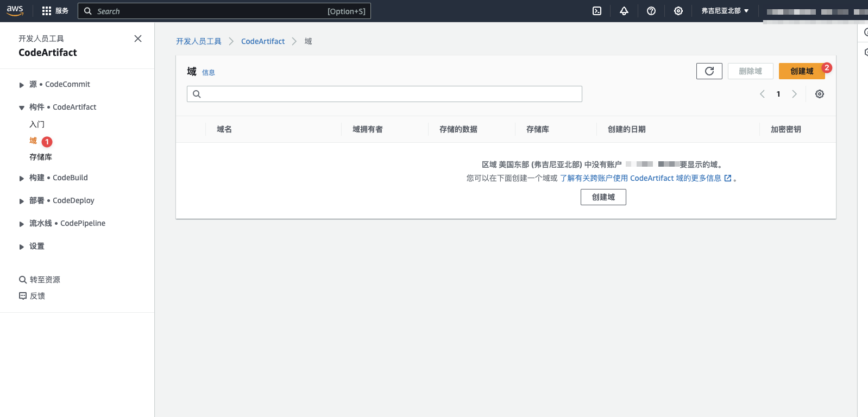Expand 源 • CodeCommit section
This screenshot has width=868, height=417.
point(22,85)
